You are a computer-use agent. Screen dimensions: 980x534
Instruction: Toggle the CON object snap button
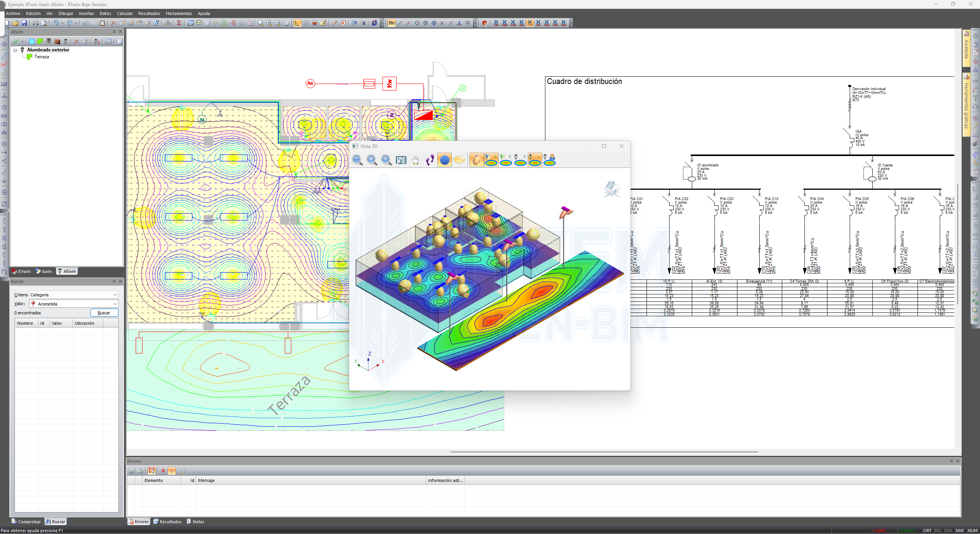tap(530, 23)
